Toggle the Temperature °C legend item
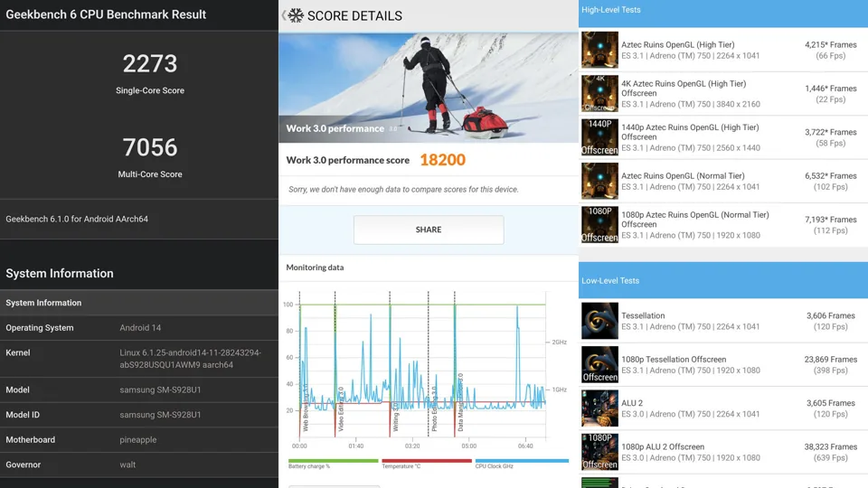868x488 pixels. pos(426,464)
